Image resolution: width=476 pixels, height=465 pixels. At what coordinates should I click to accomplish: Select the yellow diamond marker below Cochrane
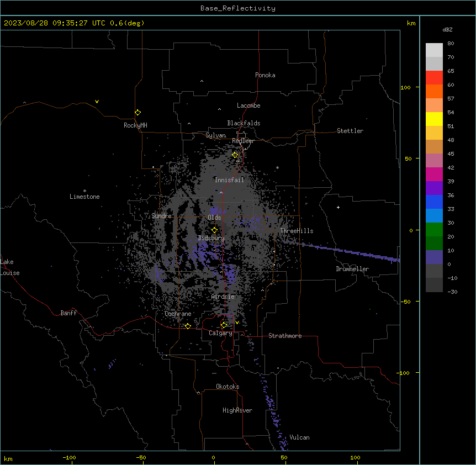[188, 326]
